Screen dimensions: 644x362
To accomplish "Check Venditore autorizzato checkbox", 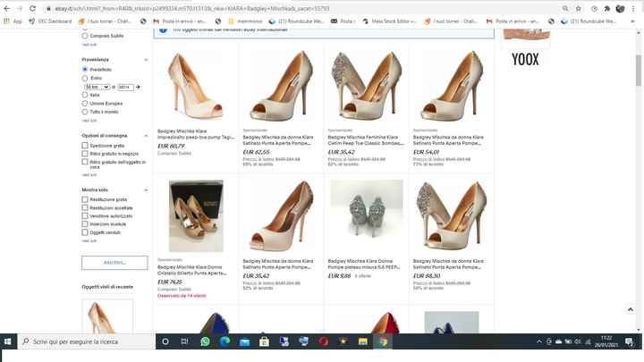I will 85,216.
